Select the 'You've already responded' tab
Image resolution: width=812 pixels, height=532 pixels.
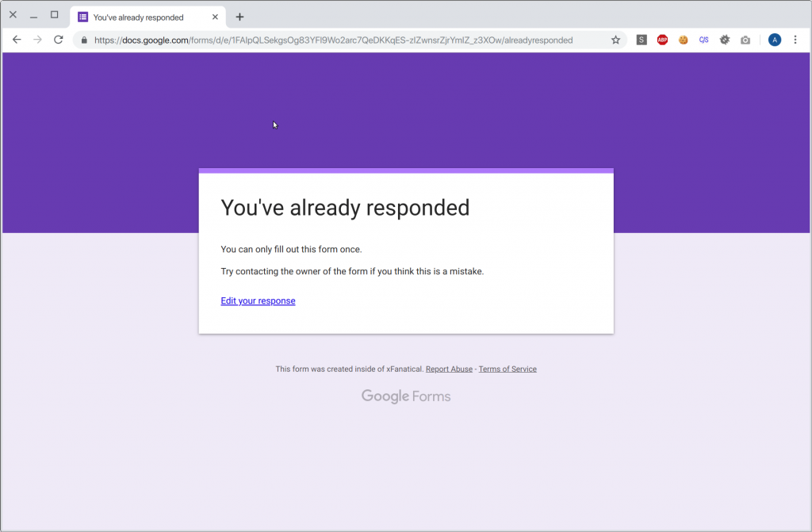coord(147,17)
